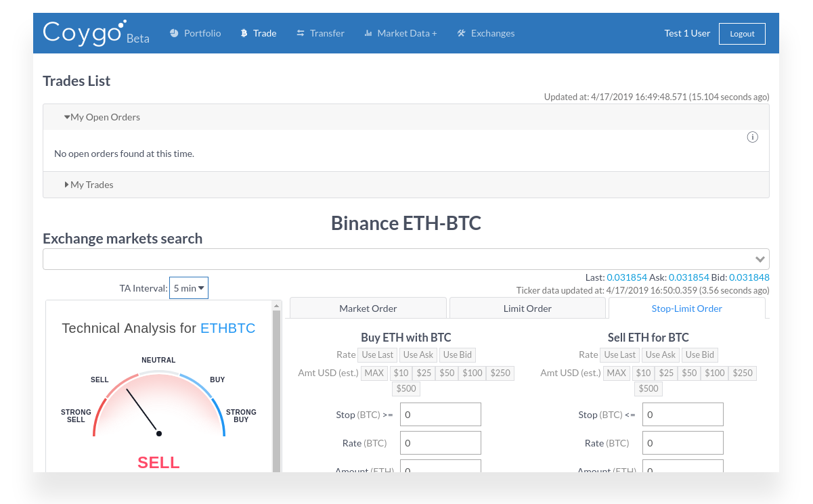
Task: Click Use Bid under Sell ETH
Action: click(700, 354)
